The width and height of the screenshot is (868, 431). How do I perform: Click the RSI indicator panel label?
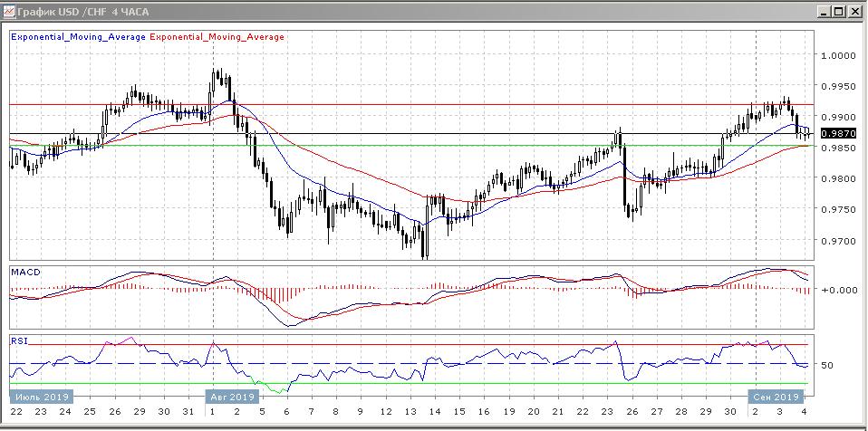[19, 340]
